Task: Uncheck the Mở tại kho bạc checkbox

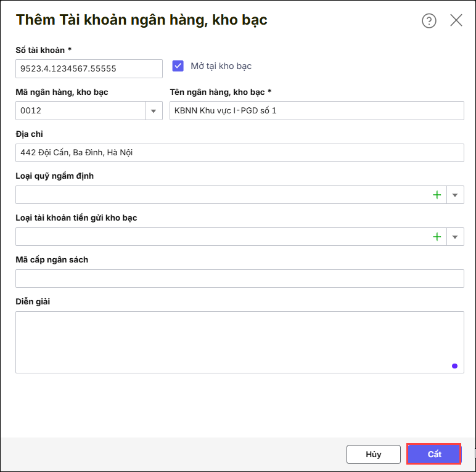Action: 178,66
